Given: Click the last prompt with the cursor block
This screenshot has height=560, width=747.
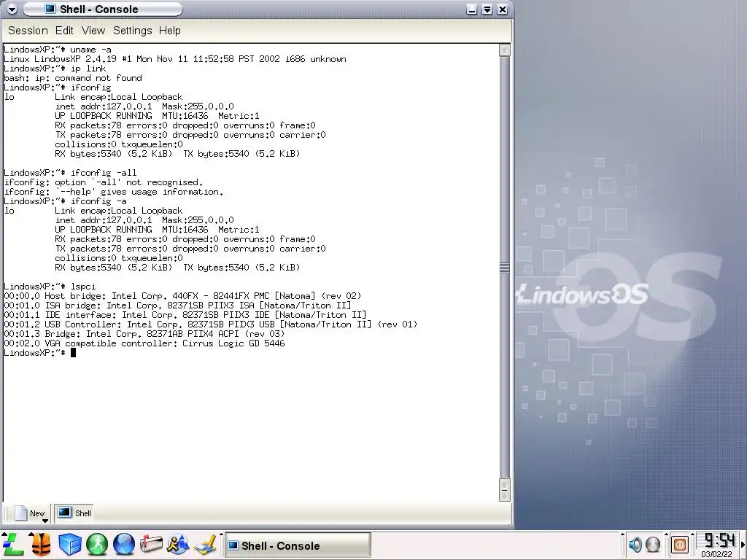Looking at the screenshot, I should point(40,353).
